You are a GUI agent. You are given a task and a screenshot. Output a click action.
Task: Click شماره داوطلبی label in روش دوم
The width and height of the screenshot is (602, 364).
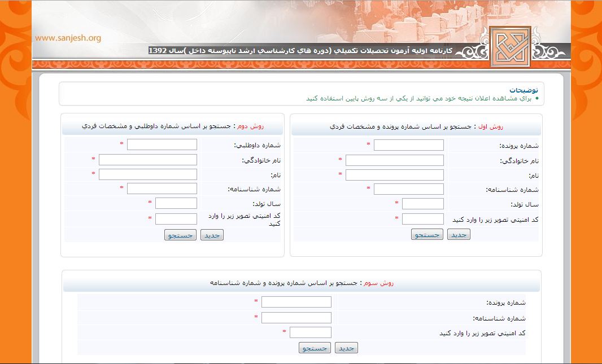pos(257,145)
